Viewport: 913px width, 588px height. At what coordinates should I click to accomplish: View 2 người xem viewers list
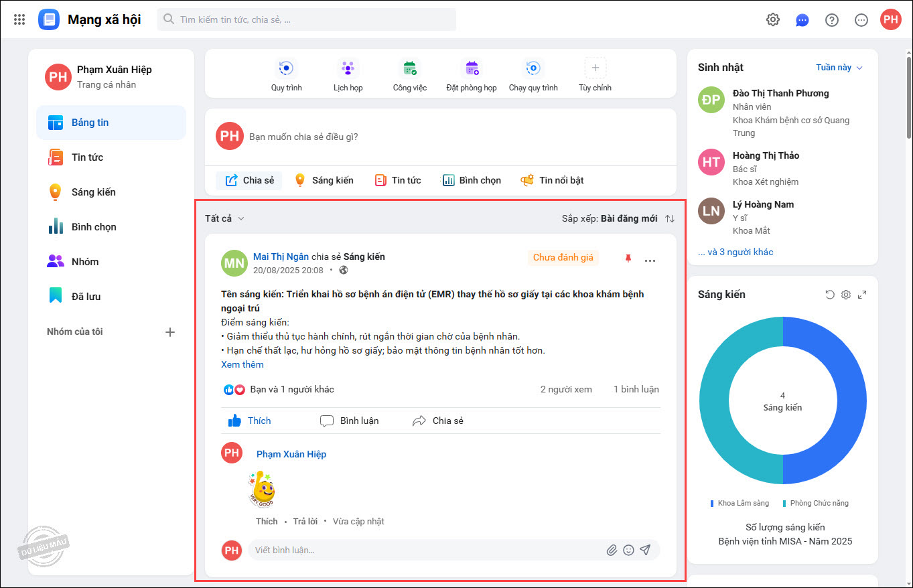point(566,389)
